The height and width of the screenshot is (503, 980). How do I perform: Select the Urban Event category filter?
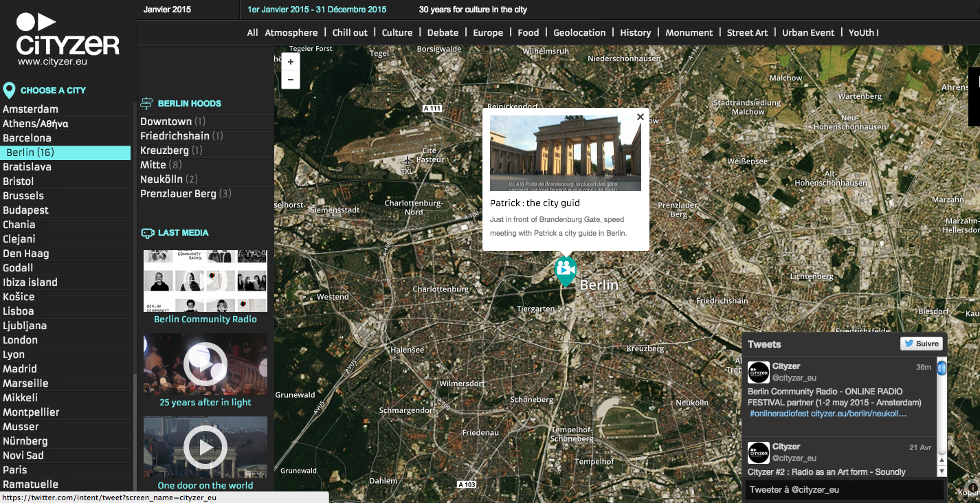coord(808,32)
